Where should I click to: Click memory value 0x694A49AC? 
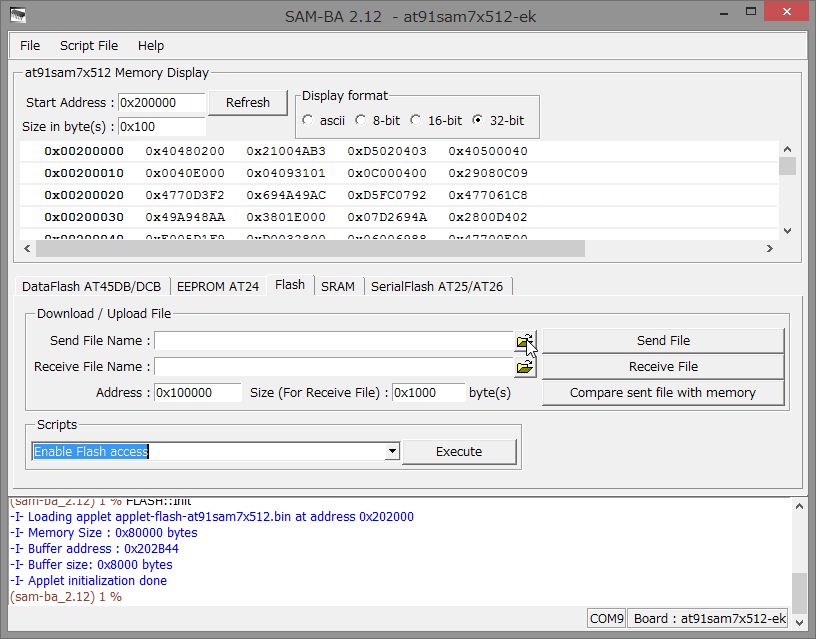(286, 195)
